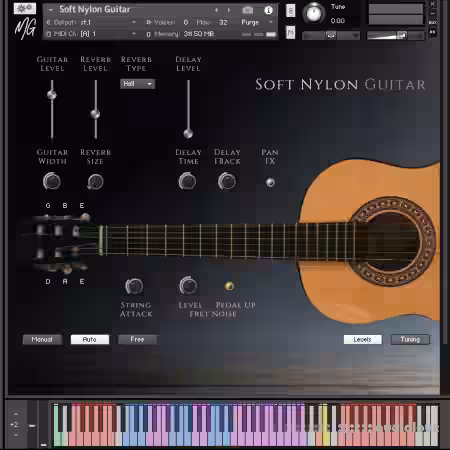450x450 pixels.
Task: Switch to the Tuning tab
Action: point(410,339)
